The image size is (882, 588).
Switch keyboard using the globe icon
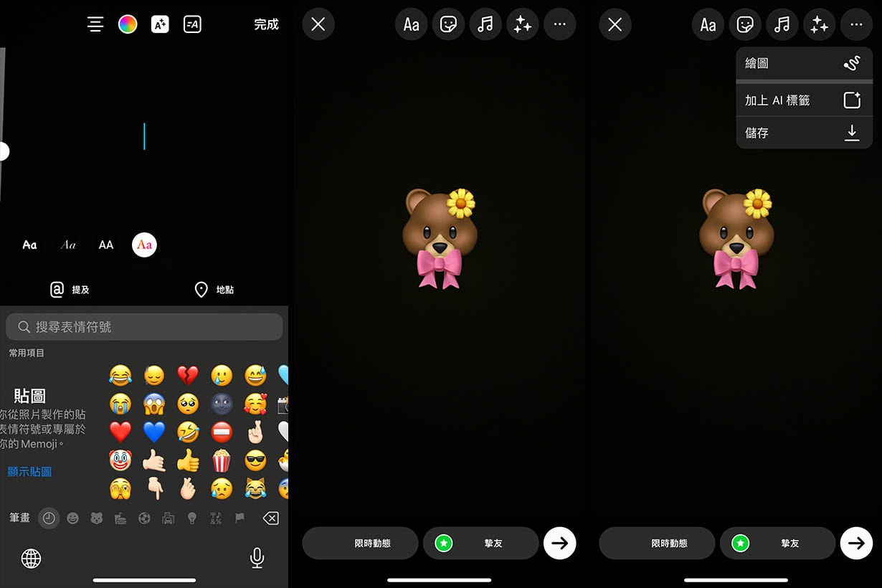31,558
